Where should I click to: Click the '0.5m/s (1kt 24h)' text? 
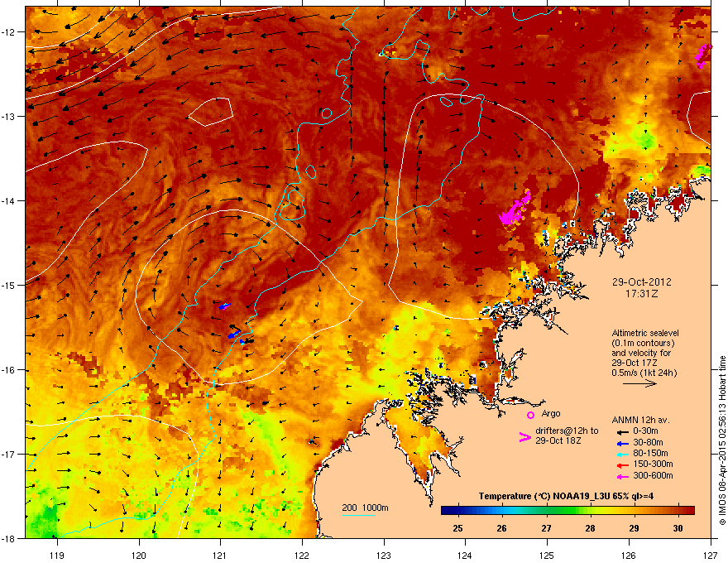coord(644,373)
